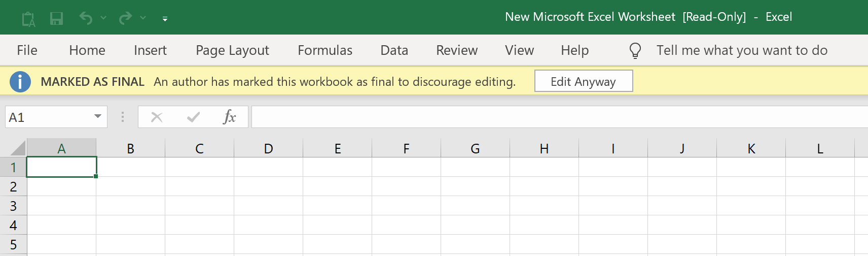The width and height of the screenshot is (868, 256).
Task: Switch to the Data tab
Action: [x=394, y=50]
